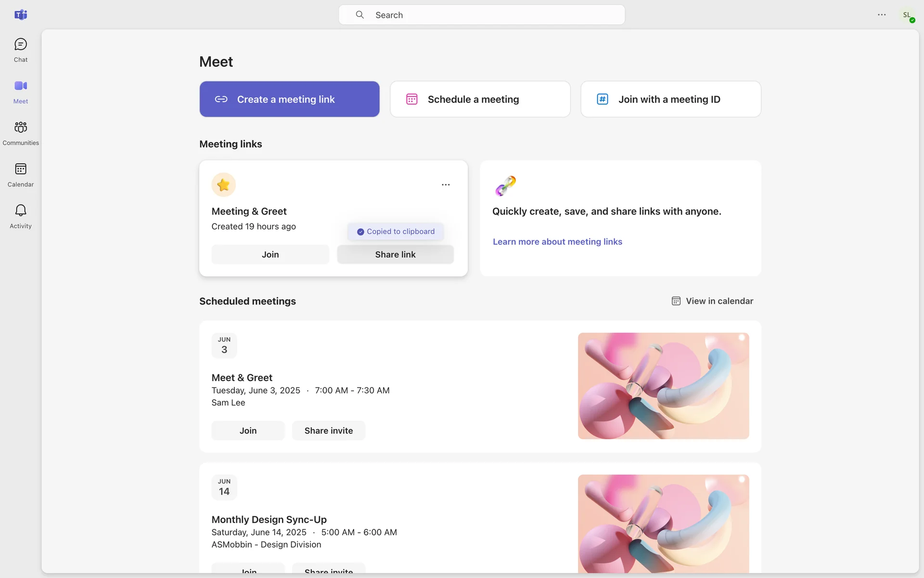Viewport: 924px width, 578px height.
Task: Click the Teams logo icon
Action: tap(20, 14)
